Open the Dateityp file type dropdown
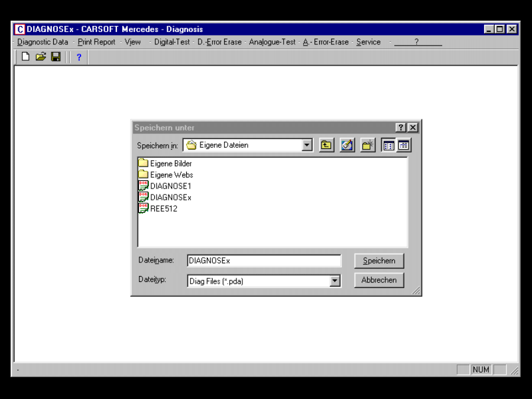 click(x=335, y=280)
